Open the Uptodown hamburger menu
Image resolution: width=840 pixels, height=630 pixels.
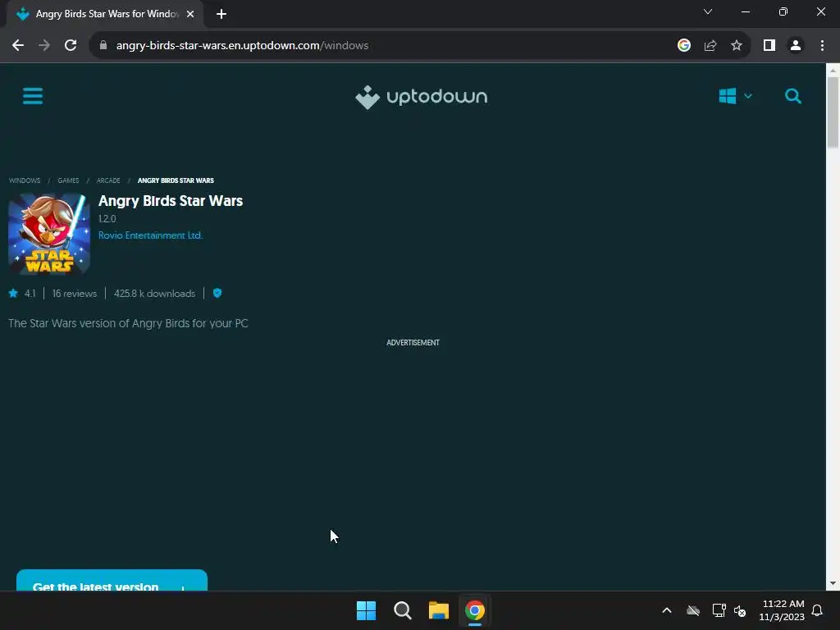[33, 97]
